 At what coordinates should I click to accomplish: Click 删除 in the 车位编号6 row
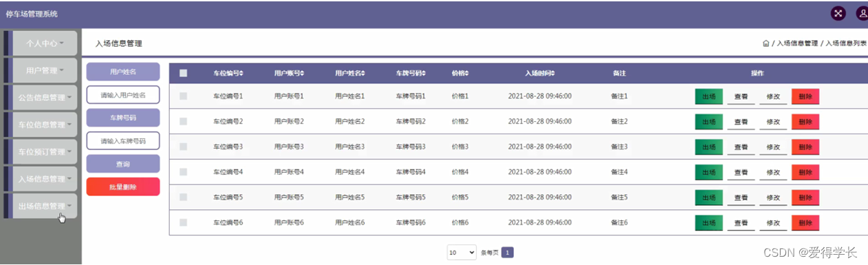pos(805,223)
